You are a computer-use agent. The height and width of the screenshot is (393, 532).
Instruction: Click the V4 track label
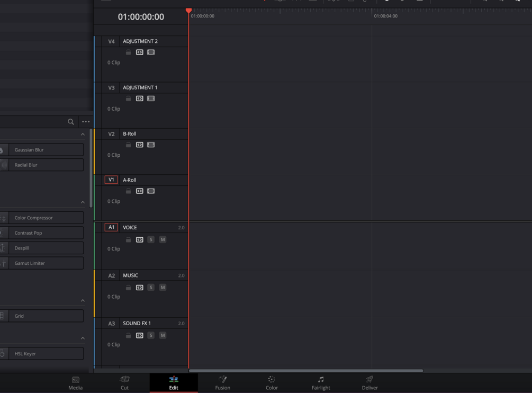click(111, 41)
